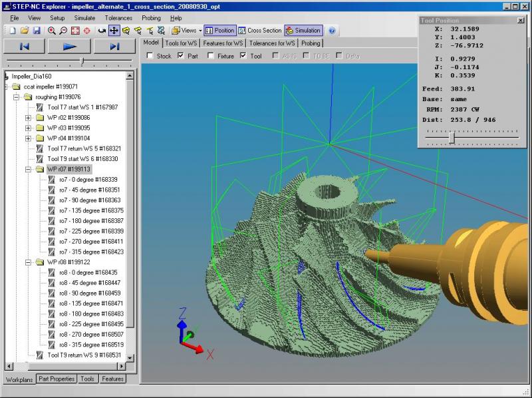Viewport: 532px width, 398px height.
Task: Skip to next workingstep button
Action: coord(114,46)
